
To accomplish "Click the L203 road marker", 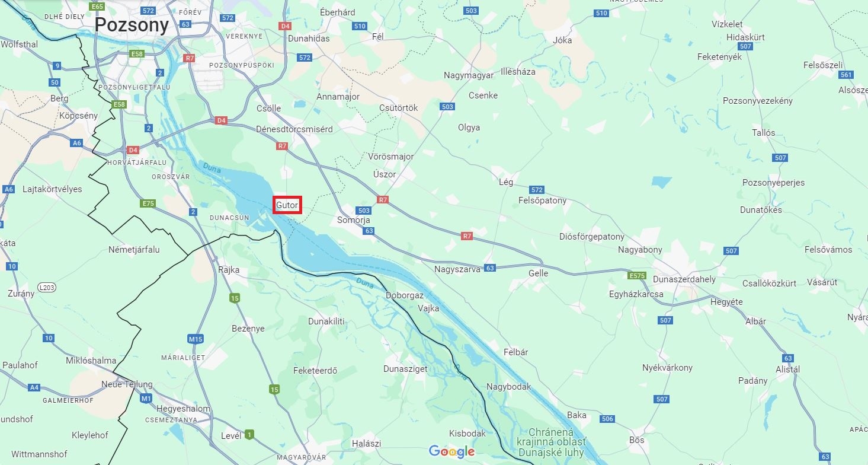I will tap(46, 288).
